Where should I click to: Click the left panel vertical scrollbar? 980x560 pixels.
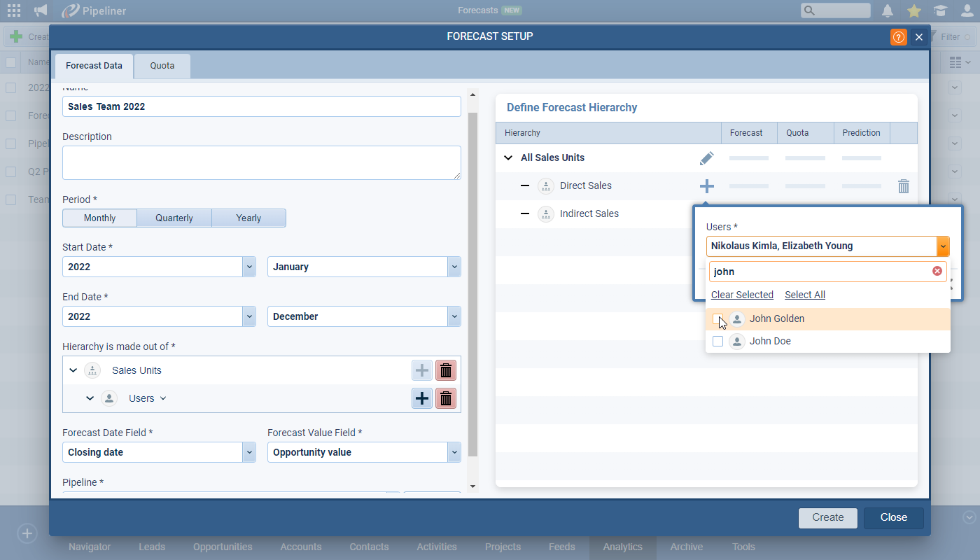(x=472, y=280)
